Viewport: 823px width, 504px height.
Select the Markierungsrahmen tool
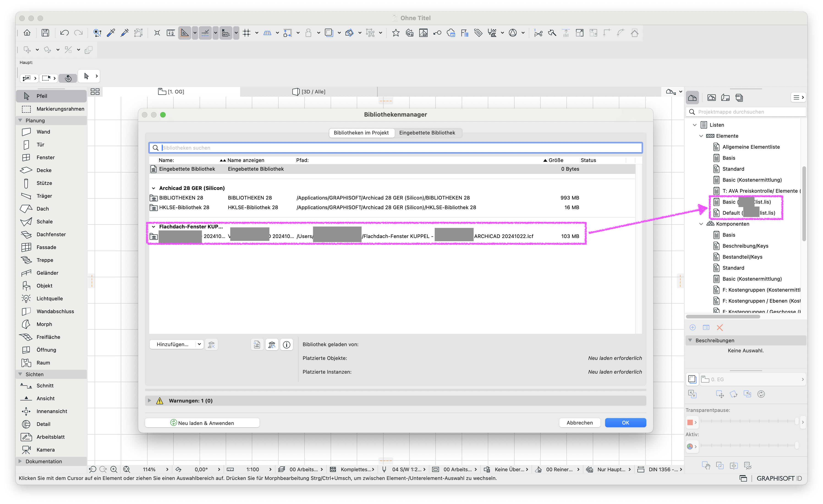51,109
